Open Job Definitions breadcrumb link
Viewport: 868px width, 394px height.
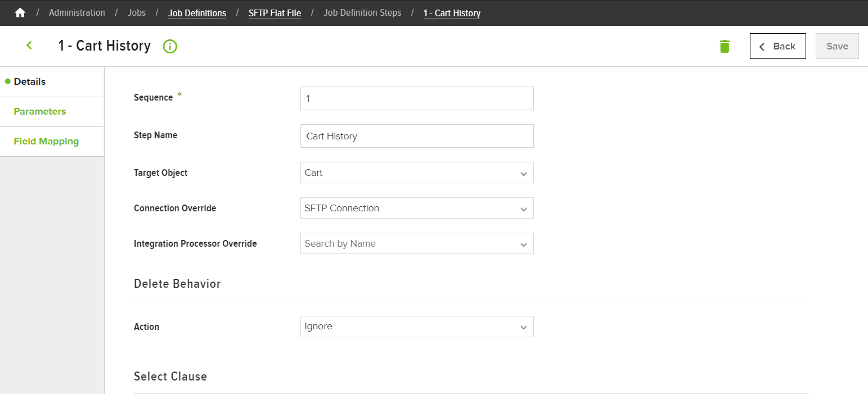point(197,13)
